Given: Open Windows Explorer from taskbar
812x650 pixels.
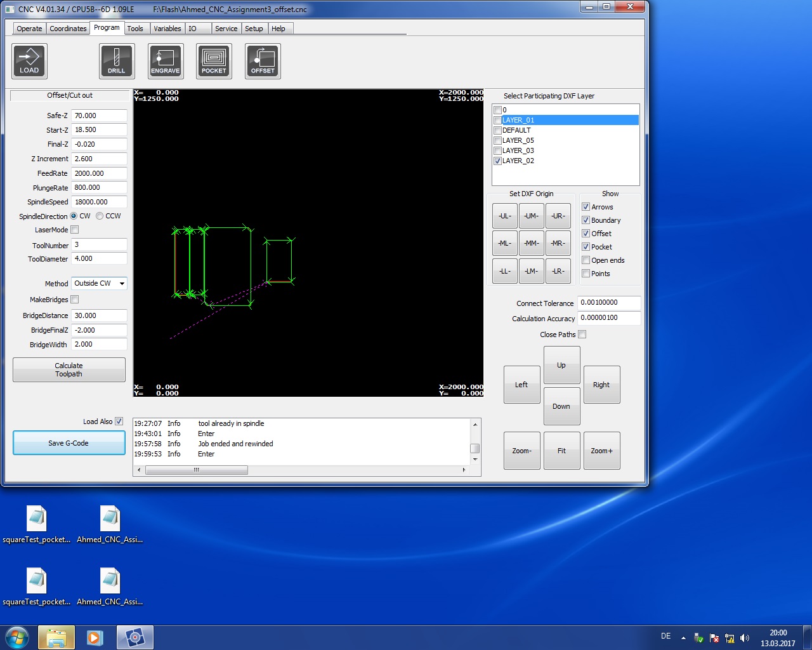Looking at the screenshot, I should tap(56, 637).
